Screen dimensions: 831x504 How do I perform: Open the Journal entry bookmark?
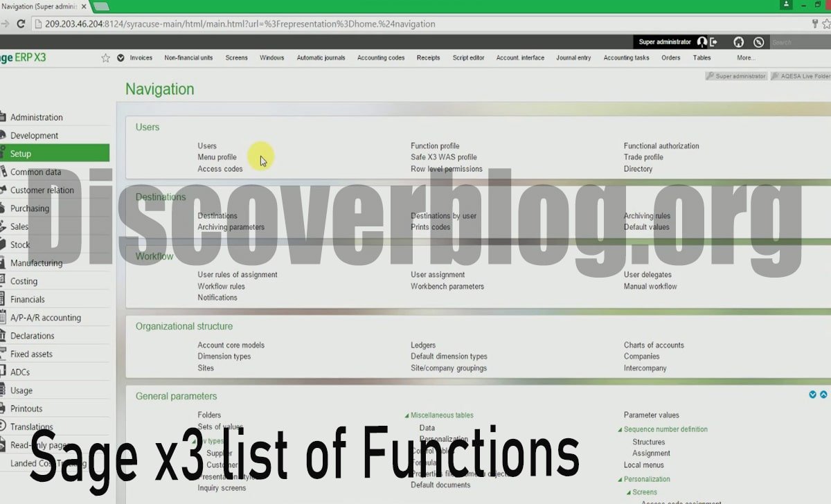point(573,58)
